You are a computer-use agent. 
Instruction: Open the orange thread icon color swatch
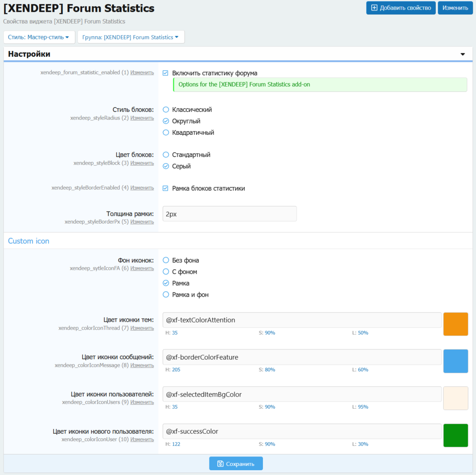[455, 324]
